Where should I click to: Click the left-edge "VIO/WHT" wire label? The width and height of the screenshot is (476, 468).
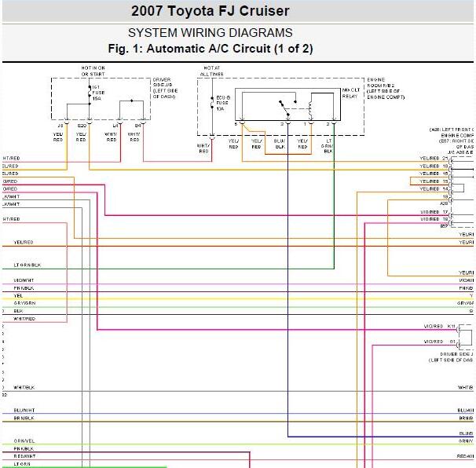pyautogui.click(x=24, y=280)
